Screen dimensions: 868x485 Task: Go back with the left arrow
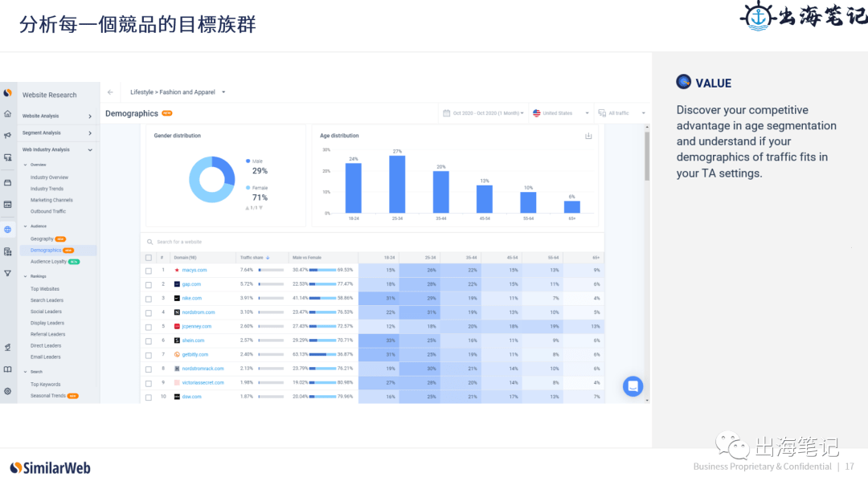[x=110, y=92]
